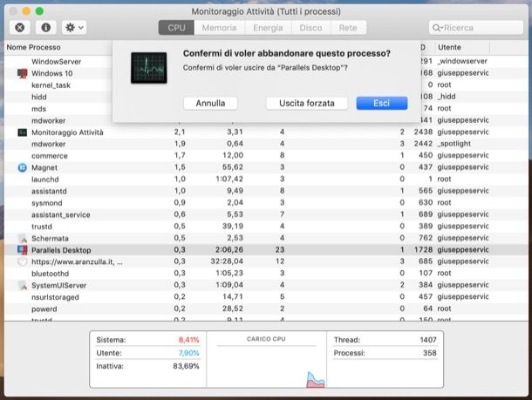
Task: Click PID 1728 of Parallels Desktop
Action: pyautogui.click(x=423, y=250)
